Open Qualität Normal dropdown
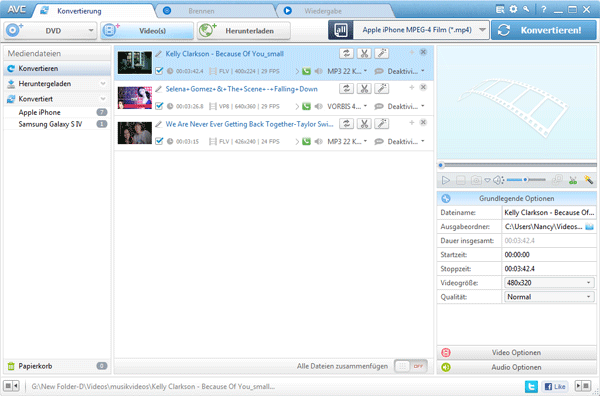600x396 pixels. point(549,297)
